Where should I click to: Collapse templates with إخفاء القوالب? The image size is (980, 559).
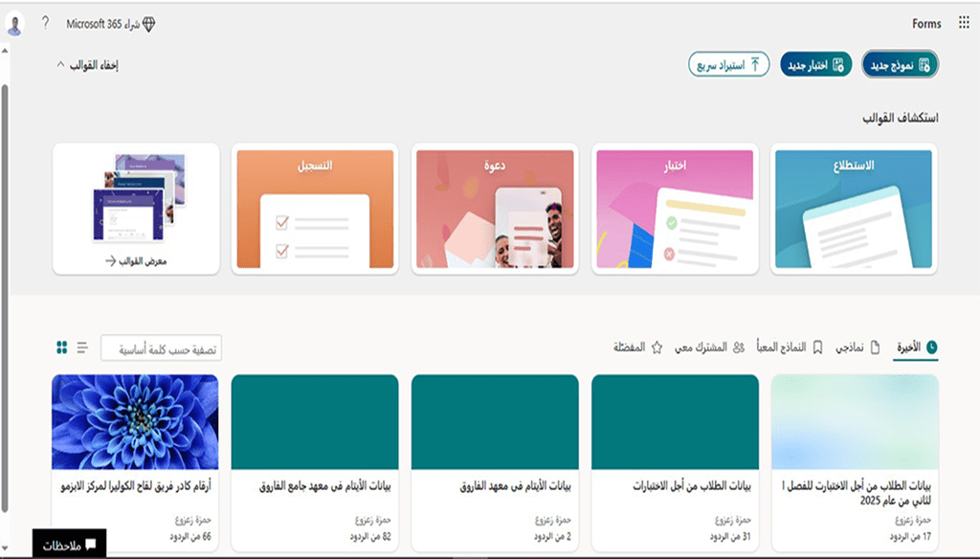click(x=87, y=65)
